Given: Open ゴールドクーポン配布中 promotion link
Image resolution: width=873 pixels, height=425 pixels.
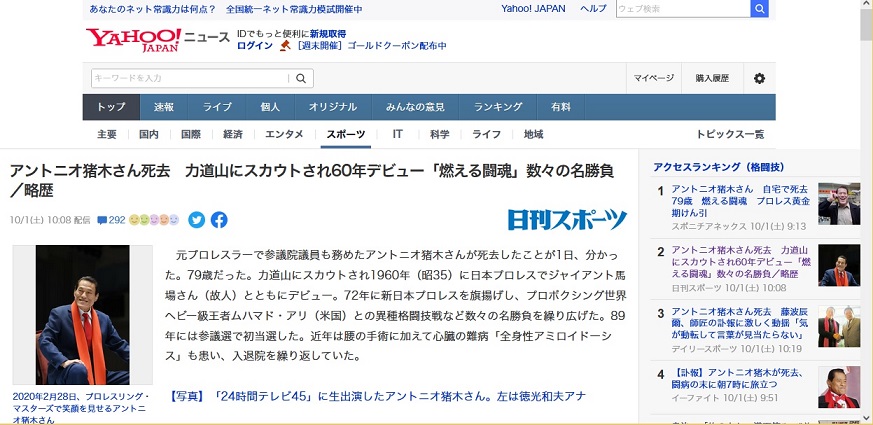Looking at the screenshot, I should coord(397,46).
